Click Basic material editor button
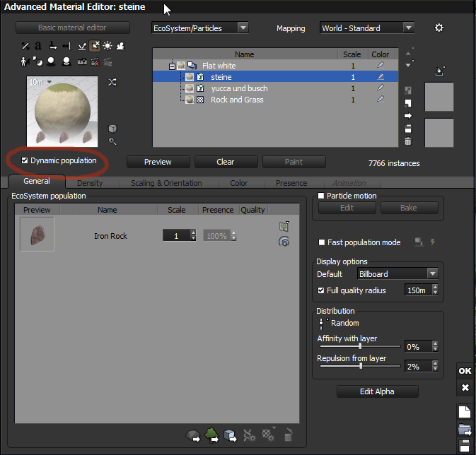476x455 pixels. pos(72,28)
